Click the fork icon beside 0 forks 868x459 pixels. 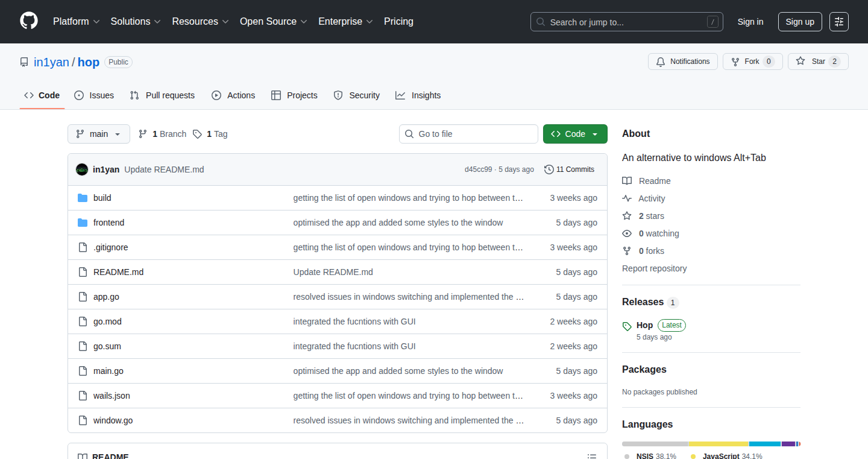(627, 251)
